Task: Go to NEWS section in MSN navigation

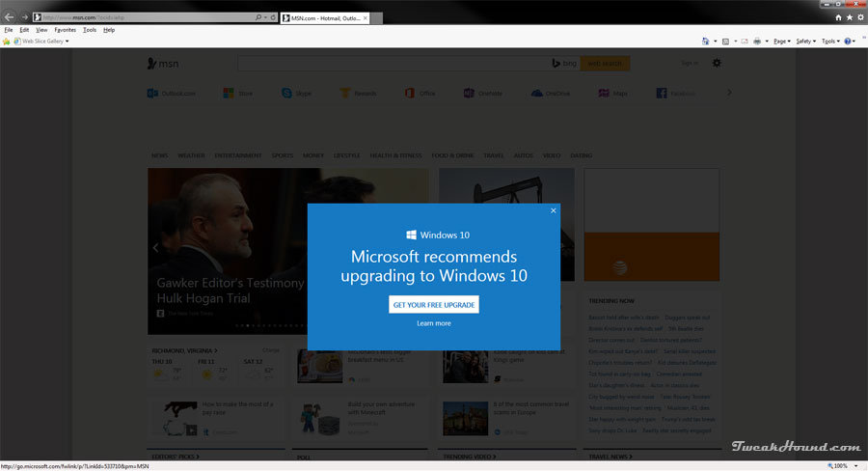Action: pyautogui.click(x=159, y=155)
